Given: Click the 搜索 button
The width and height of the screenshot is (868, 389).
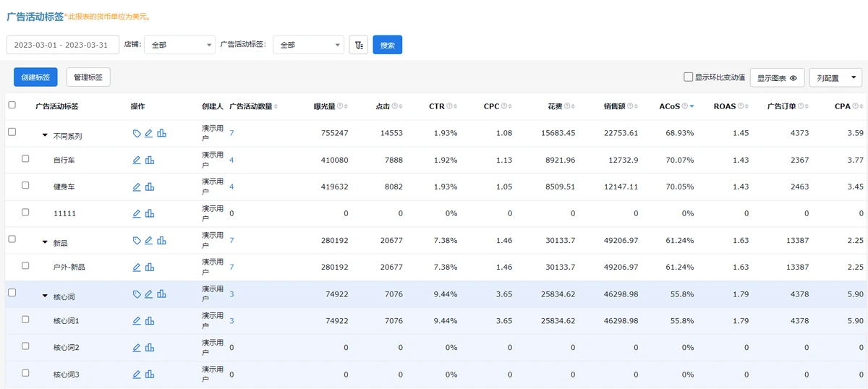Looking at the screenshot, I should tap(387, 45).
